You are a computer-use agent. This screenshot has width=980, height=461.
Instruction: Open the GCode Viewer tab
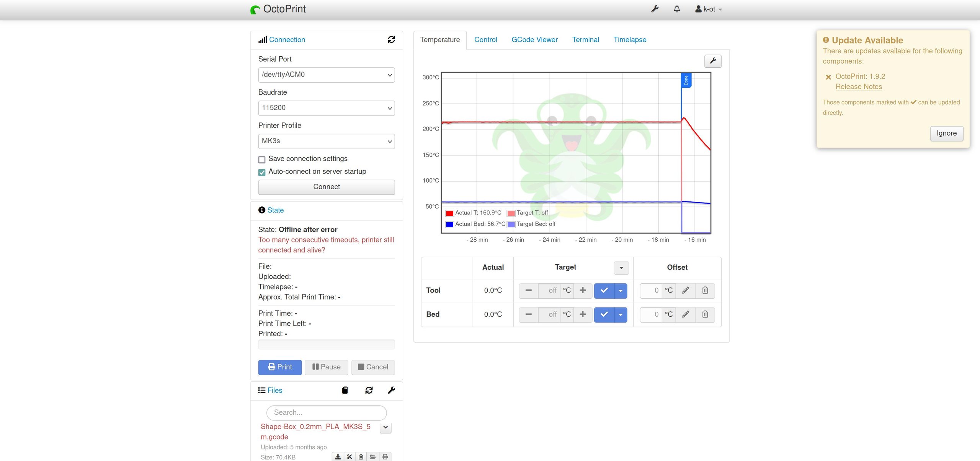pos(534,39)
